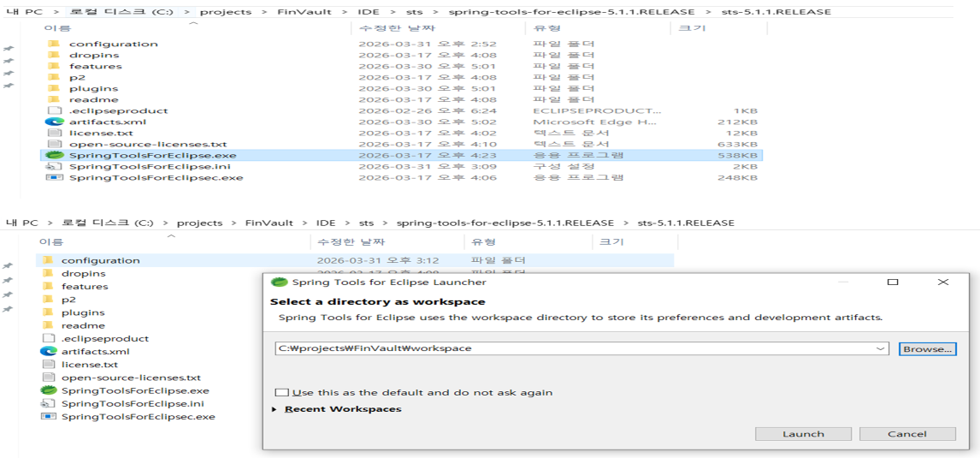The width and height of the screenshot is (980, 458).
Task: Click the license.txt document icon in top Explorer window
Action: tap(55, 134)
